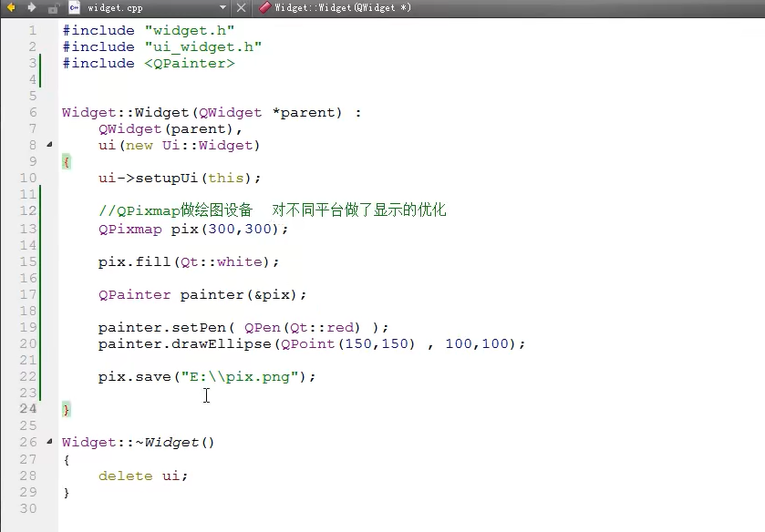Click the #include "widget.h" line

click(x=149, y=30)
